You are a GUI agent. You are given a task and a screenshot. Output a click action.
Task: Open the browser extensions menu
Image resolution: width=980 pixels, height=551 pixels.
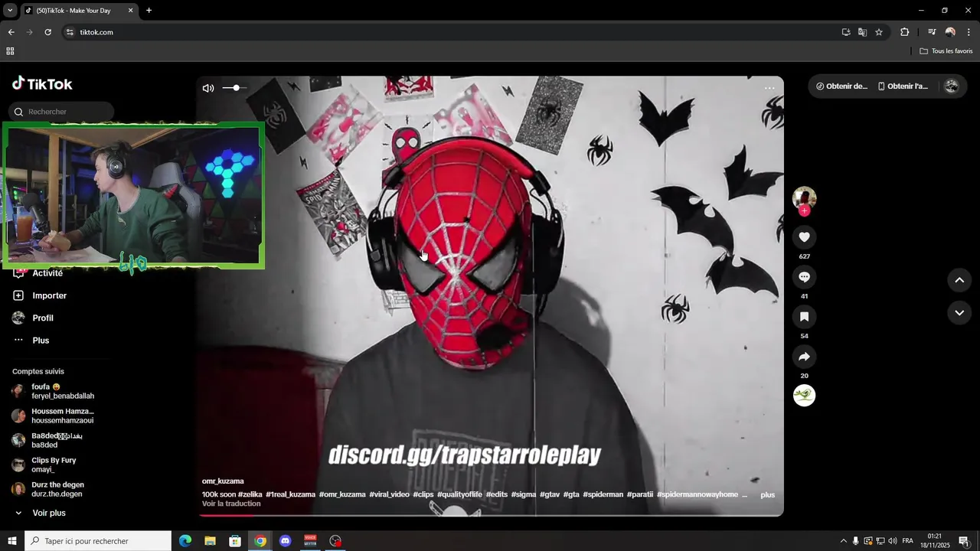[904, 32]
